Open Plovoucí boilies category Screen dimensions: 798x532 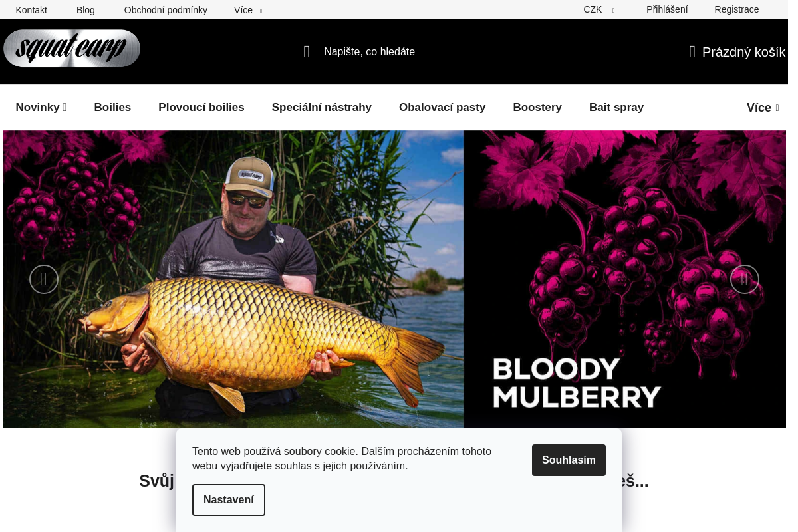click(201, 108)
